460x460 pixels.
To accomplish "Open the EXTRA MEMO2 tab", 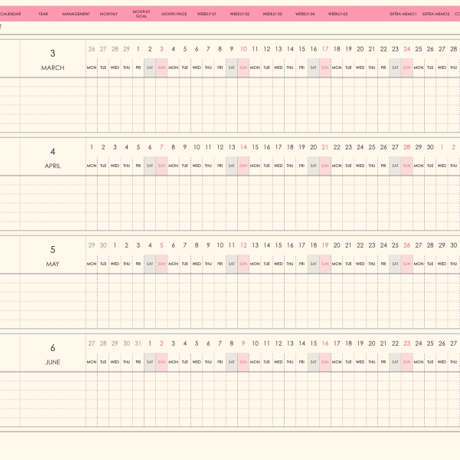I will tap(436, 14).
